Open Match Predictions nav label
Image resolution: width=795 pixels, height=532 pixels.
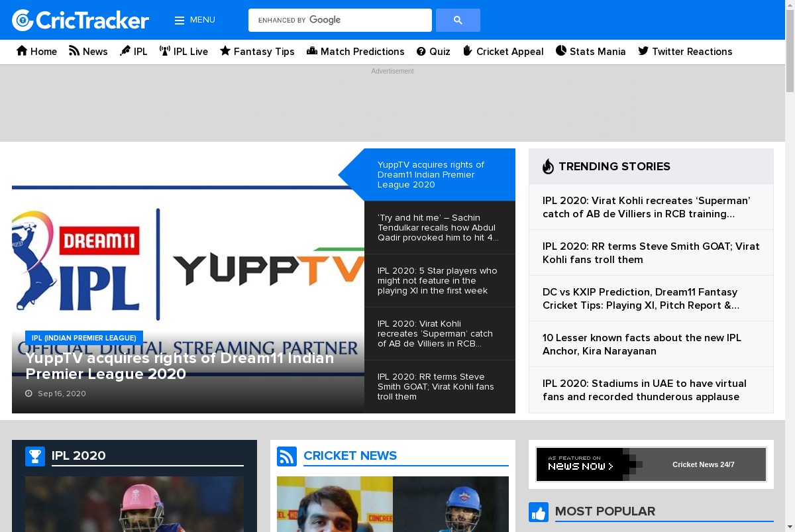[x=362, y=52]
